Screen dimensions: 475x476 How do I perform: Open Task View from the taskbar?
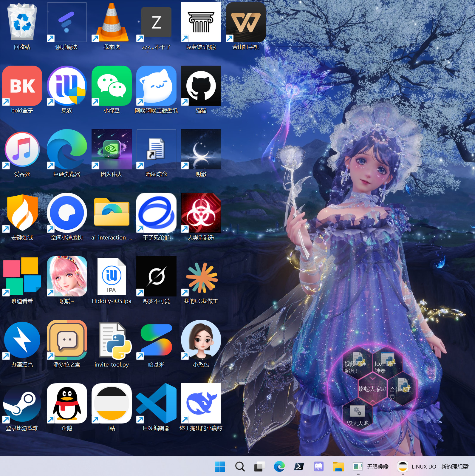click(259, 466)
